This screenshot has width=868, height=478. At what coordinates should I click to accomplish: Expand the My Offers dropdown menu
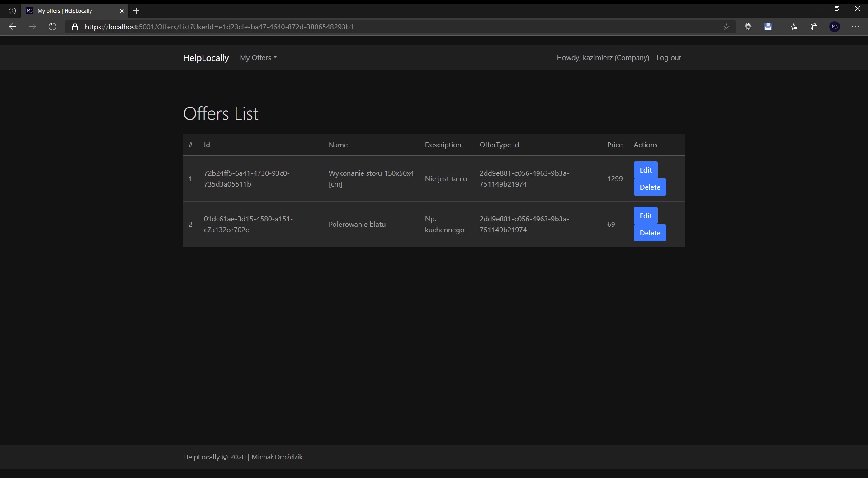coord(258,57)
